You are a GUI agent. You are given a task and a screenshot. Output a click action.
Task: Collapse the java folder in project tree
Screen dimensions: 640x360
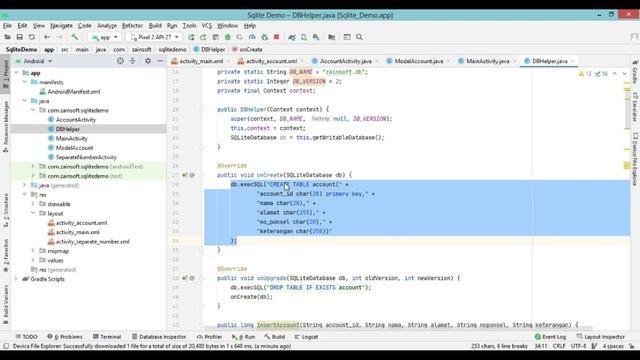pos(25,101)
